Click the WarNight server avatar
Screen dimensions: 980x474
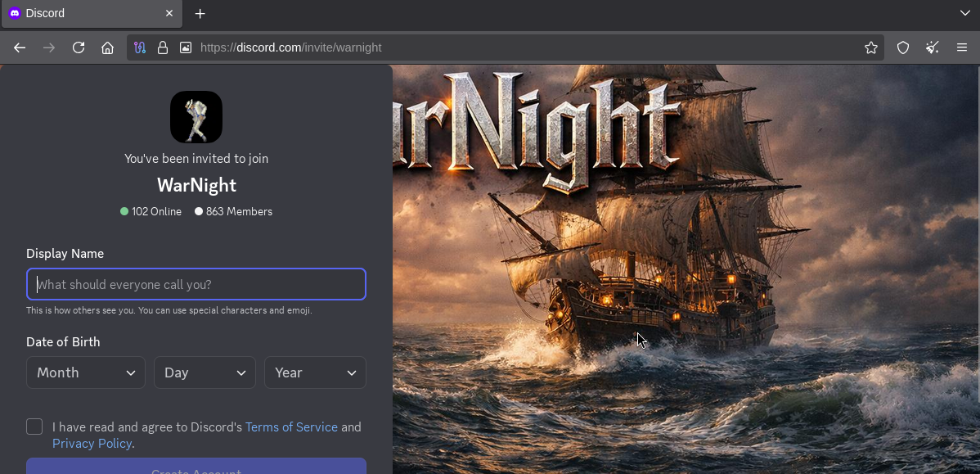pos(196,117)
